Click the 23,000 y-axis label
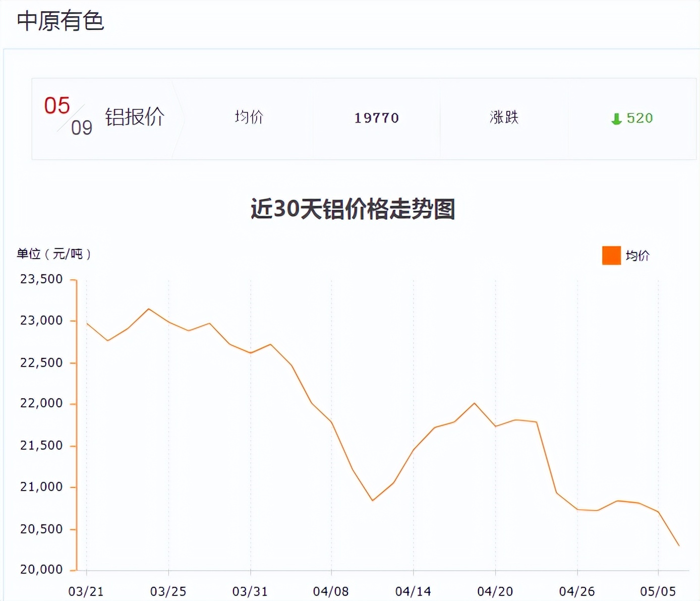Viewport: 700px width, 601px height. coord(41,321)
